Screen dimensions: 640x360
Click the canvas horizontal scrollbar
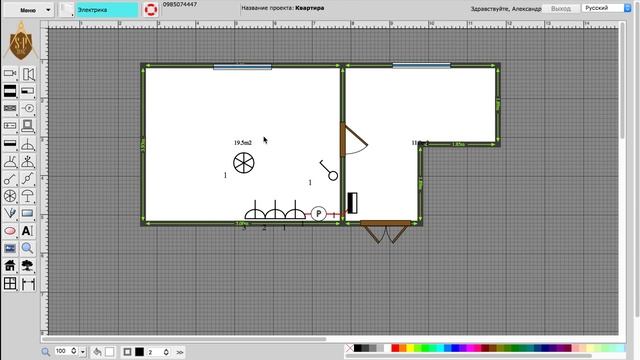pos(184,339)
